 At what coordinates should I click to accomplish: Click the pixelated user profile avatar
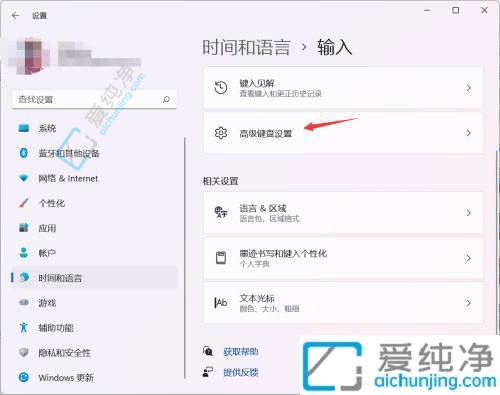tap(30, 56)
